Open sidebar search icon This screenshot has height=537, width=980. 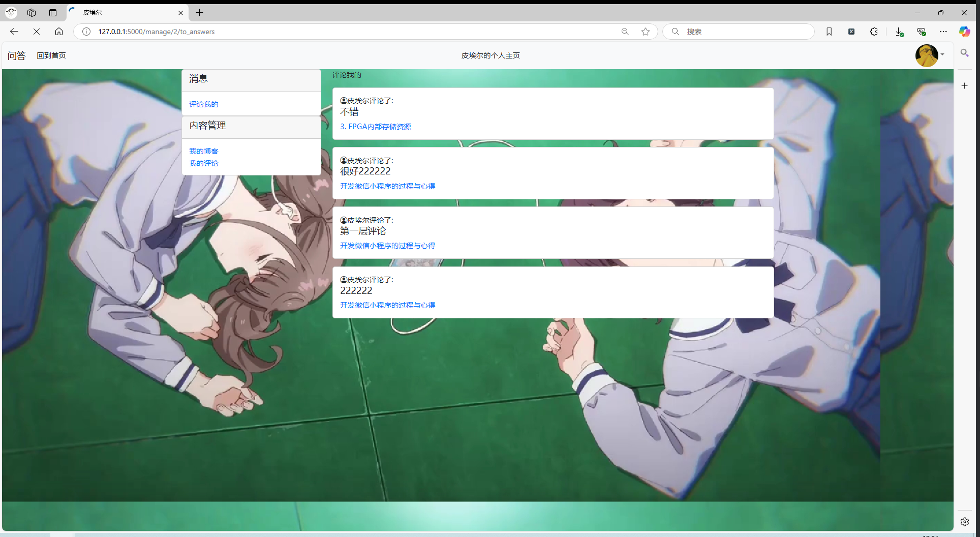point(965,53)
